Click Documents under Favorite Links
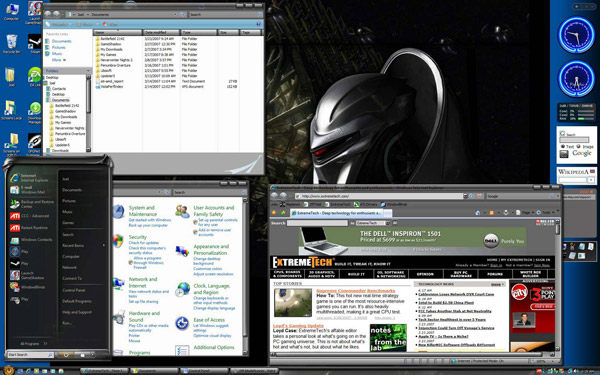 pos(62,41)
